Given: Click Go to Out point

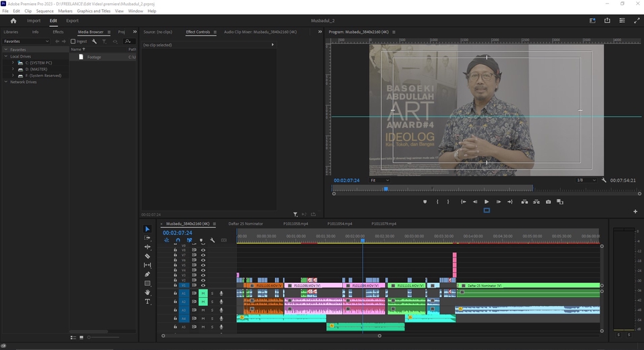Looking at the screenshot, I should (x=510, y=202).
